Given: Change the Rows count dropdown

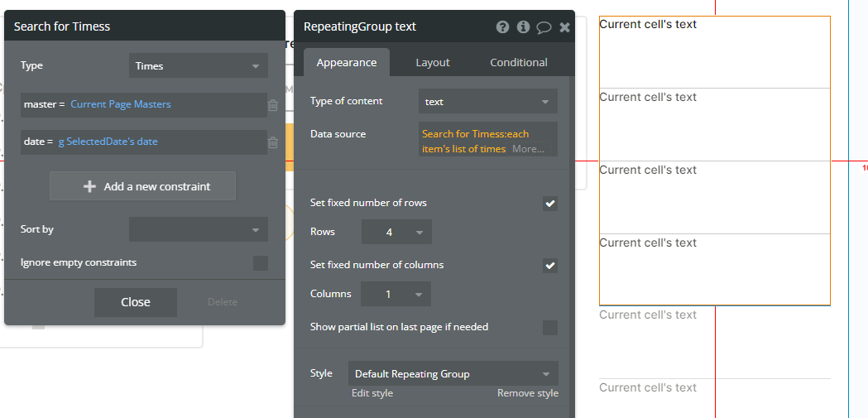Looking at the screenshot, I should click(396, 233).
